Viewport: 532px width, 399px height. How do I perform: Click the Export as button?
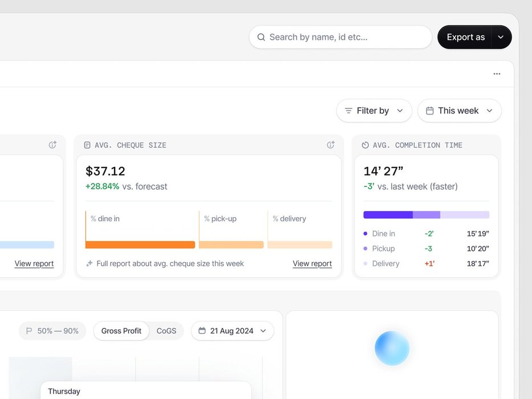[465, 37]
